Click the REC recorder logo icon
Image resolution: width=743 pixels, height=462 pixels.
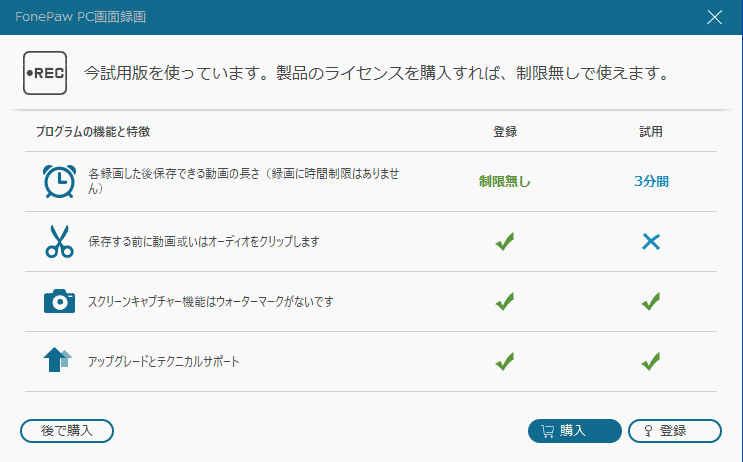pyautogui.click(x=45, y=74)
